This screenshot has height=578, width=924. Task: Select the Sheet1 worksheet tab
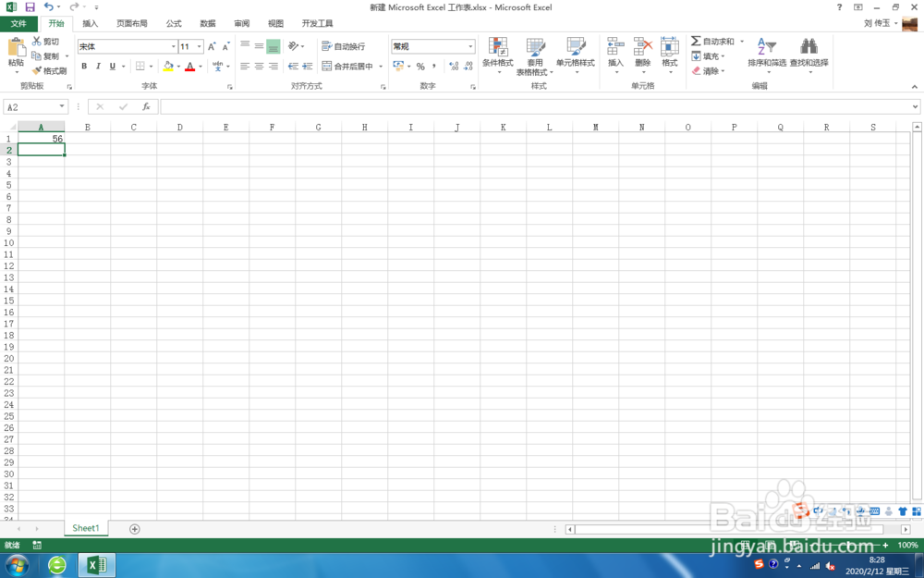[85, 527]
